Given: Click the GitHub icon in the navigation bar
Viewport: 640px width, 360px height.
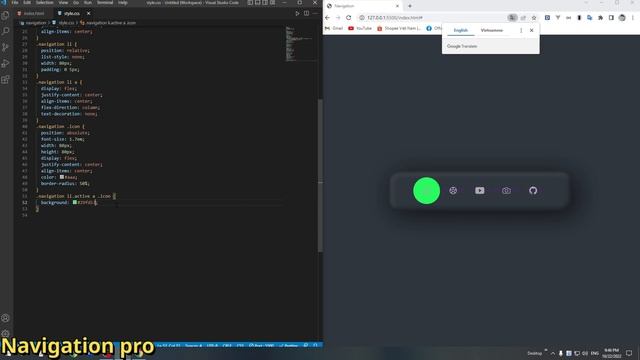Looking at the screenshot, I should pos(533,191).
